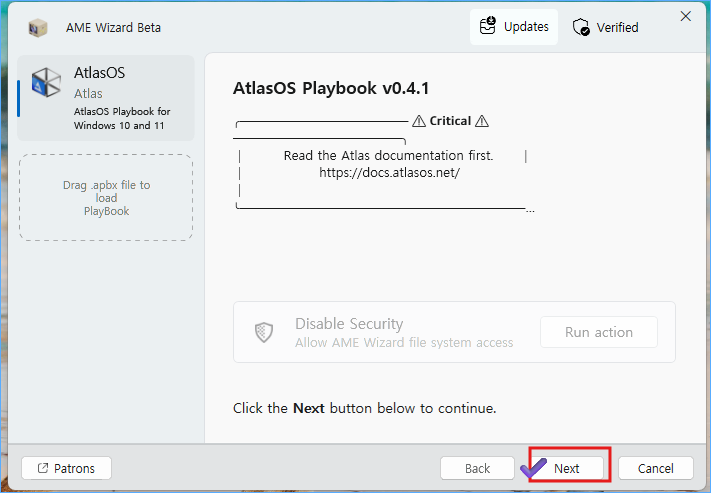Click the warning icon right of Critical
Screen dimensions: 711x493
click(482, 121)
